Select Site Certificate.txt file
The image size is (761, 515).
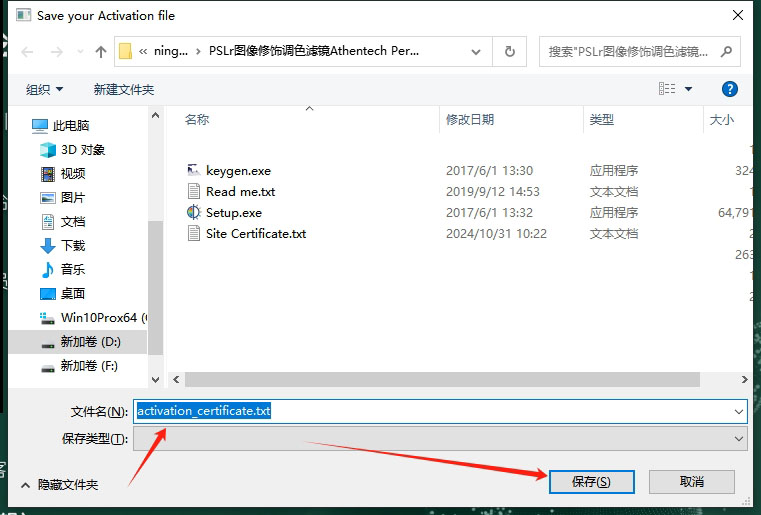(x=256, y=233)
